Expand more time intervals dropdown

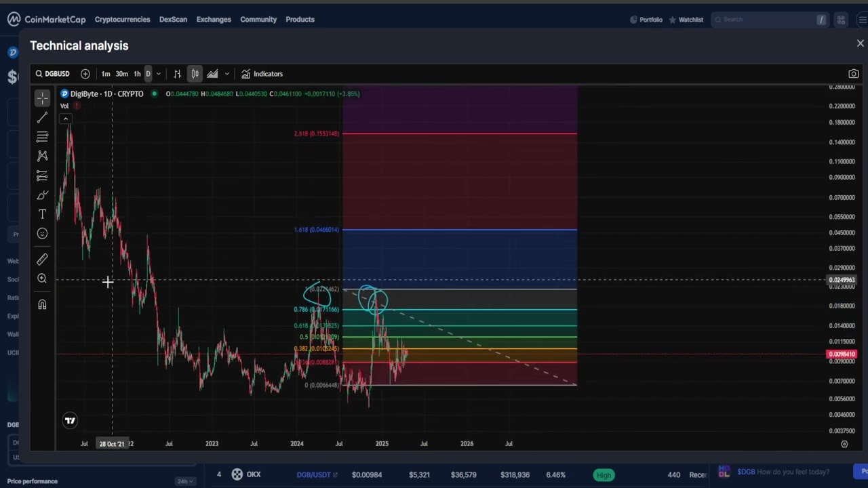click(158, 74)
